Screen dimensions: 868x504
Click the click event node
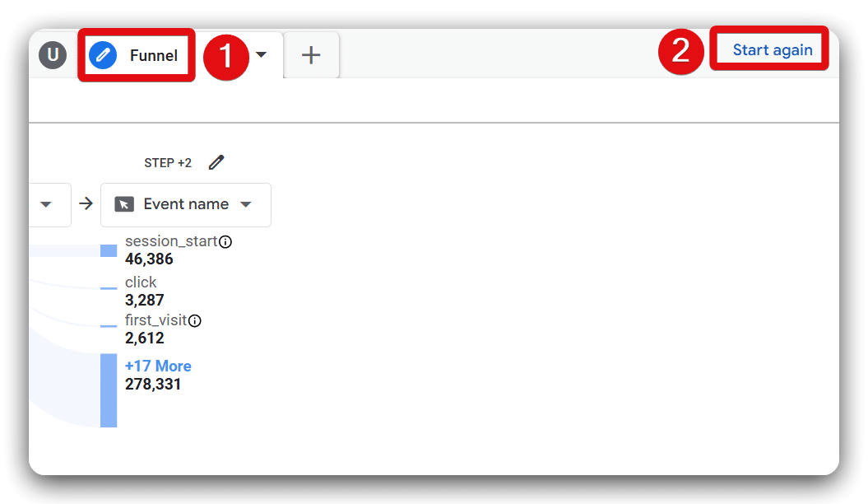click(x=141, y=282)
